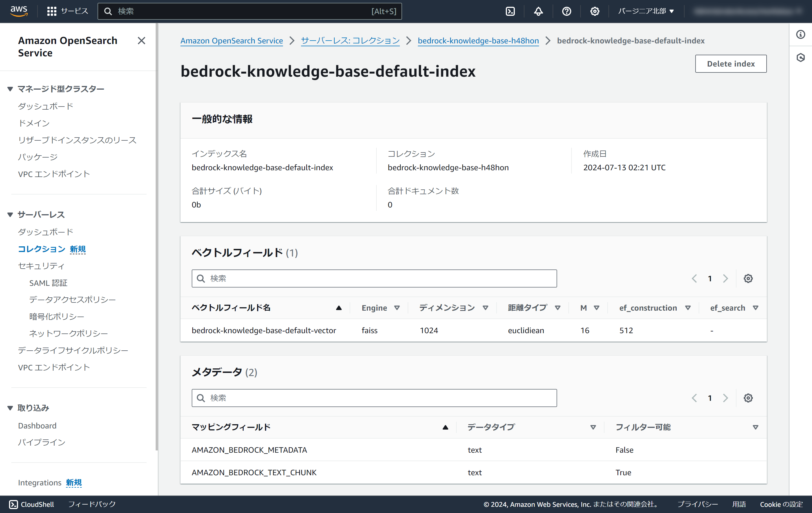Open the services grid icon
812x513 pixels.
tap(52, 11)
